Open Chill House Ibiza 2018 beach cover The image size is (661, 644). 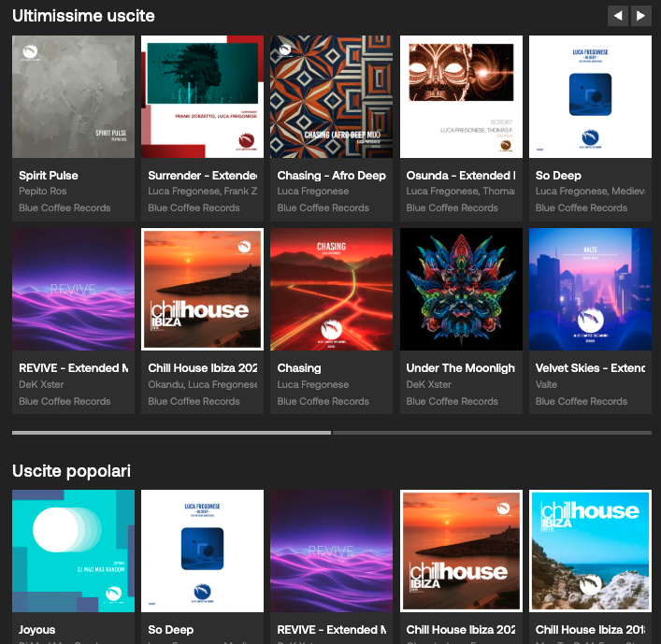(x=590, y=551)
